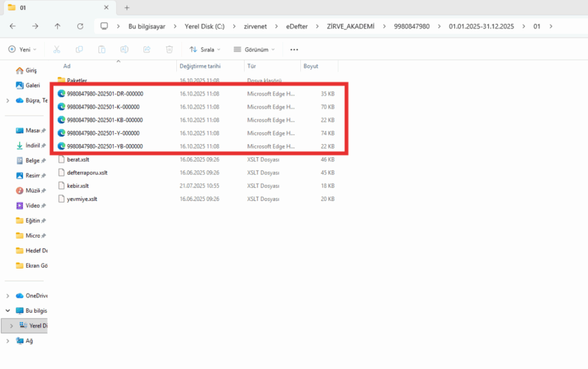Click the Delete trash icon
The height and width of the screenshot is (369, 588).
coord(169,49)
